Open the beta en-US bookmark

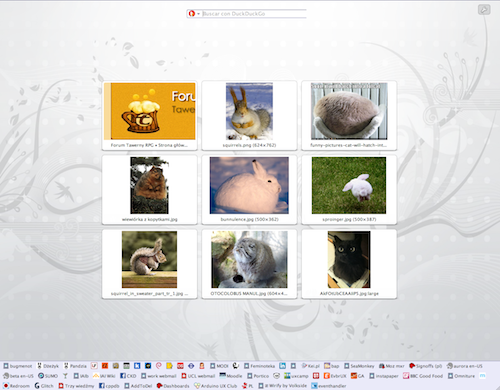(x=18, y=376)
